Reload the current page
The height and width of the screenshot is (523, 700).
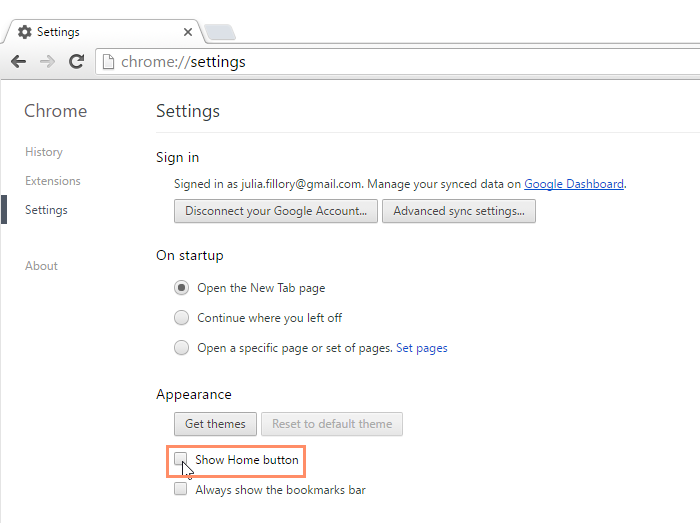tap(76, 62)
